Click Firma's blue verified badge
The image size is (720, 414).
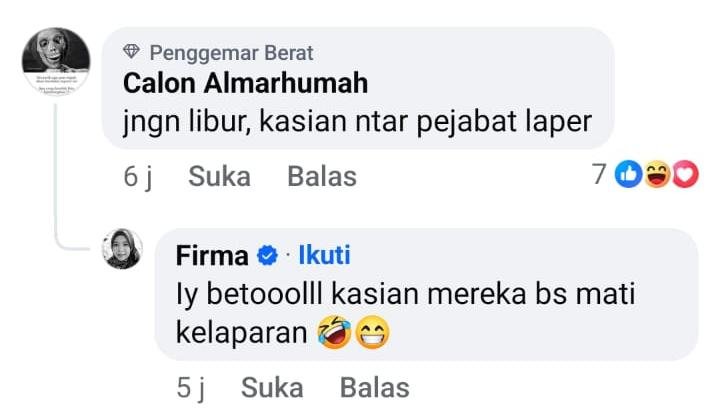(x=267, y=256)
